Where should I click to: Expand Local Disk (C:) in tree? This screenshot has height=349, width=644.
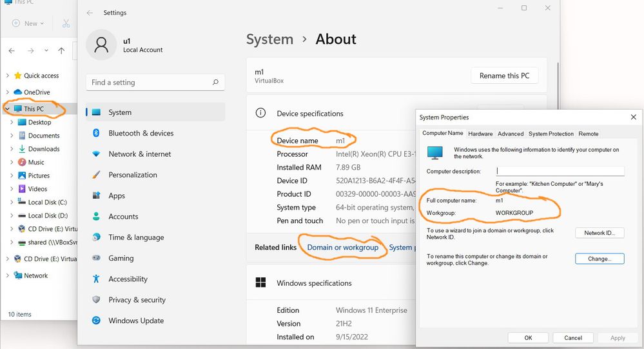[x=12, y=202]
